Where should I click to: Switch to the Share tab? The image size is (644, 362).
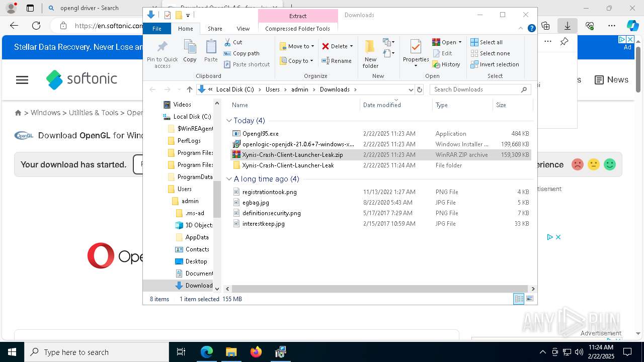215,29
